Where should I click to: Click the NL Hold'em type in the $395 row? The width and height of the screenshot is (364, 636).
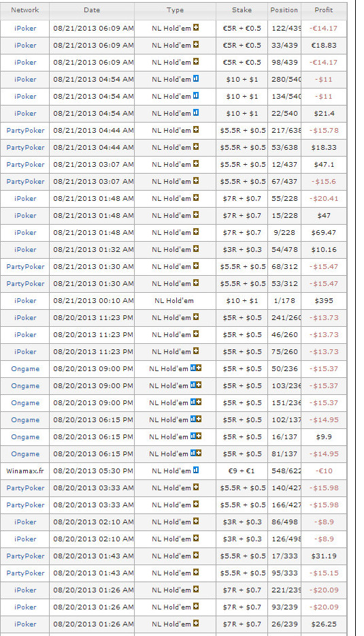click(x=174, y=301)
